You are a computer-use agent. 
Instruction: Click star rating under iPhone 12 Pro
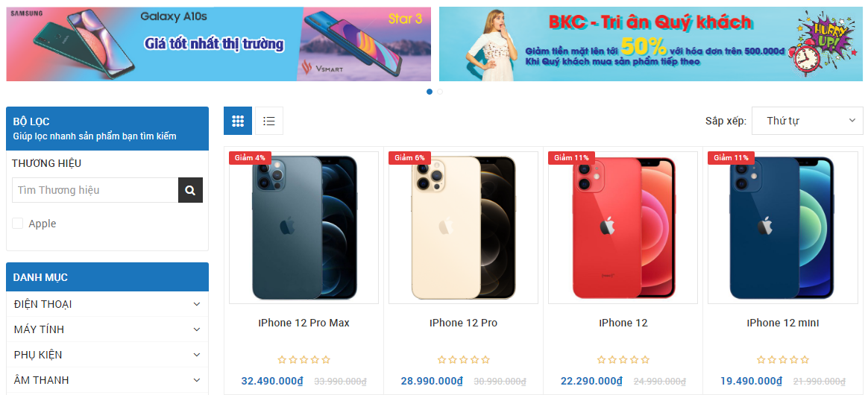pyautogui.click(x=463, y=359)
